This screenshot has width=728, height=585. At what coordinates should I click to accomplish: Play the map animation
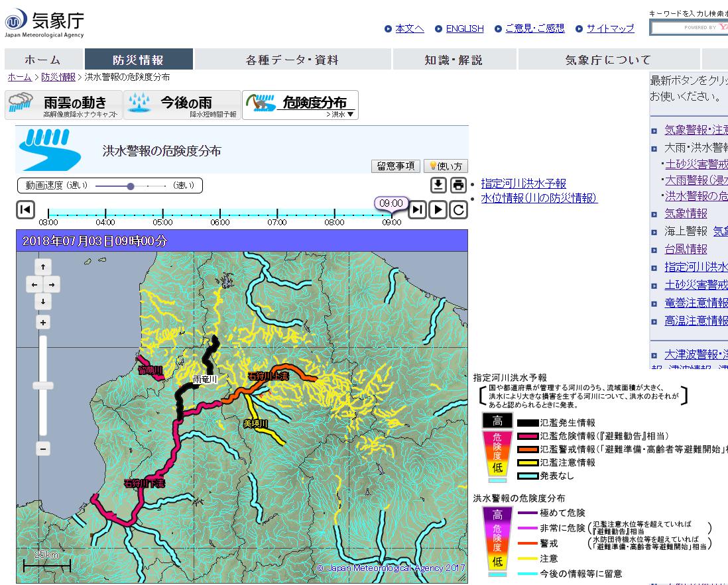click(x=438, y=210)
